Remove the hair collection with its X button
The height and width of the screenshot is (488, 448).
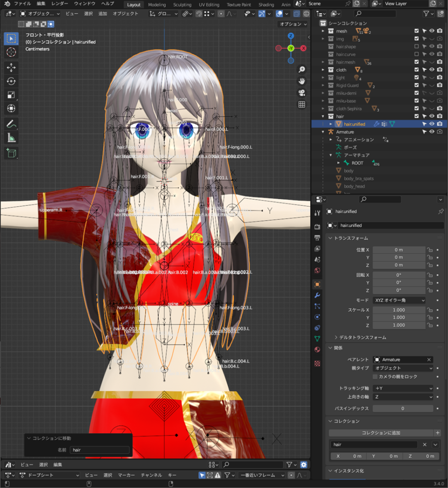click(x=425, y=445)
